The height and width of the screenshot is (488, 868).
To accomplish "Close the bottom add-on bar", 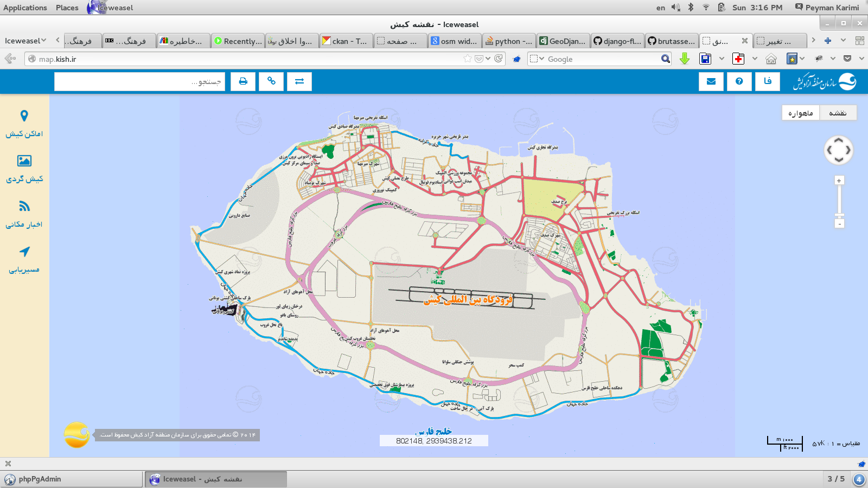I will point(8,464).
